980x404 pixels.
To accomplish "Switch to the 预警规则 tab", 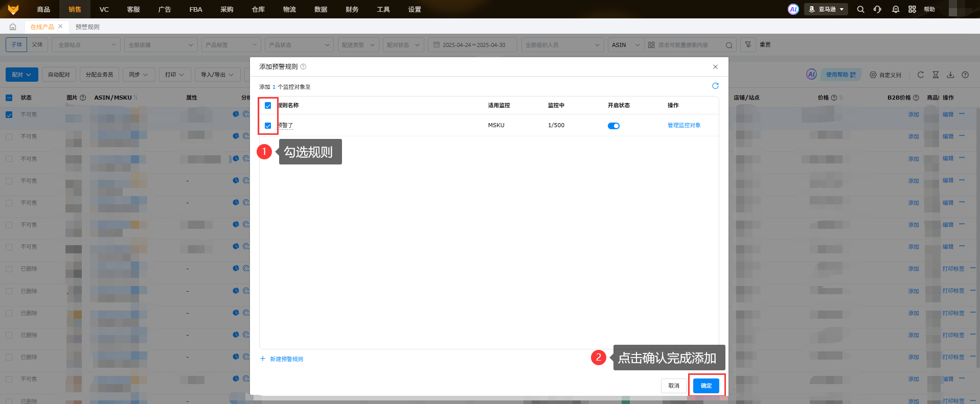I will pyautogui.click(x=87, y=27).
